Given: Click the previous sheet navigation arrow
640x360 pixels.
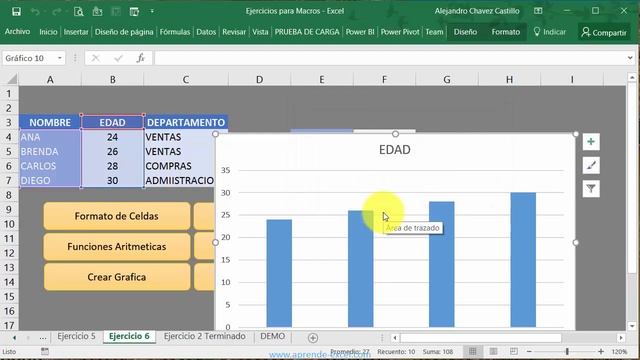Looking at the screenshot, I should pyautogui.click(x=14, y=338).
